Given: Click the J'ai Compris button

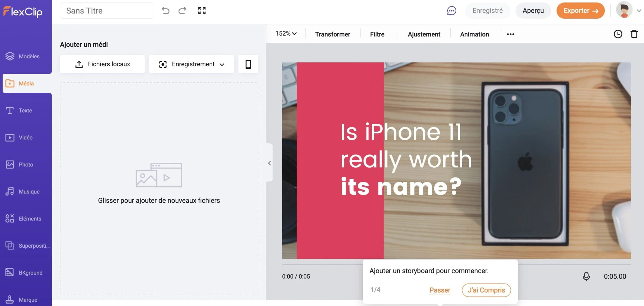Looking at the screenshot, I should [486, 290].
